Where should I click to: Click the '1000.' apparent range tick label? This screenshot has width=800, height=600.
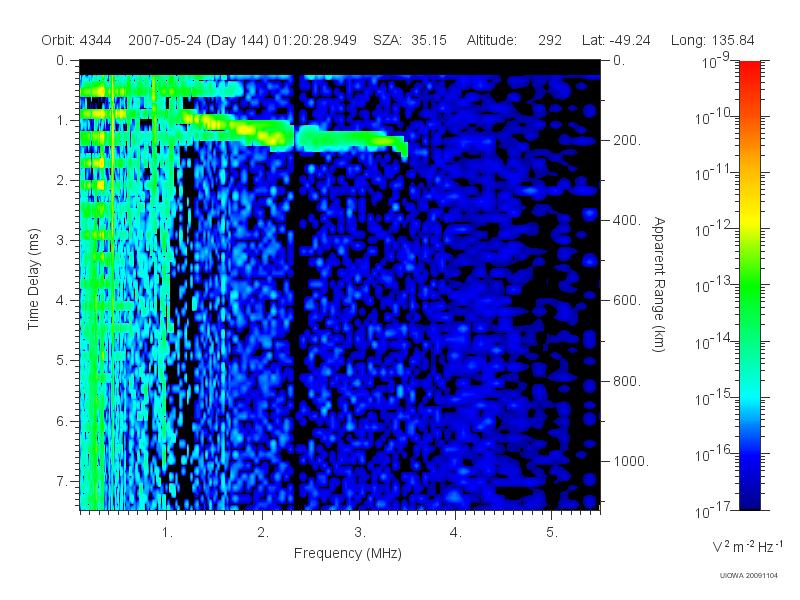(x=631, y=461)
